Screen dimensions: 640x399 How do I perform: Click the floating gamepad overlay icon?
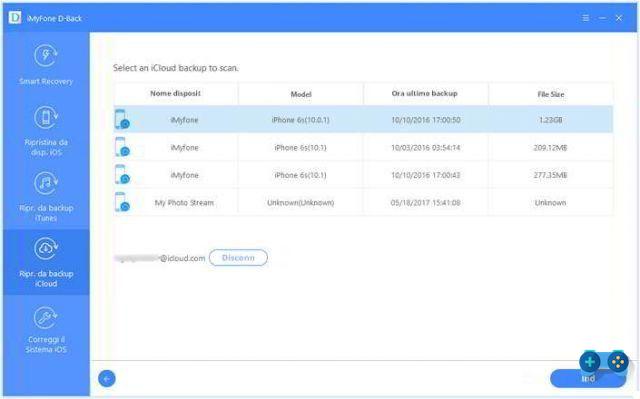pyautogui.click(x=618, y=361)
